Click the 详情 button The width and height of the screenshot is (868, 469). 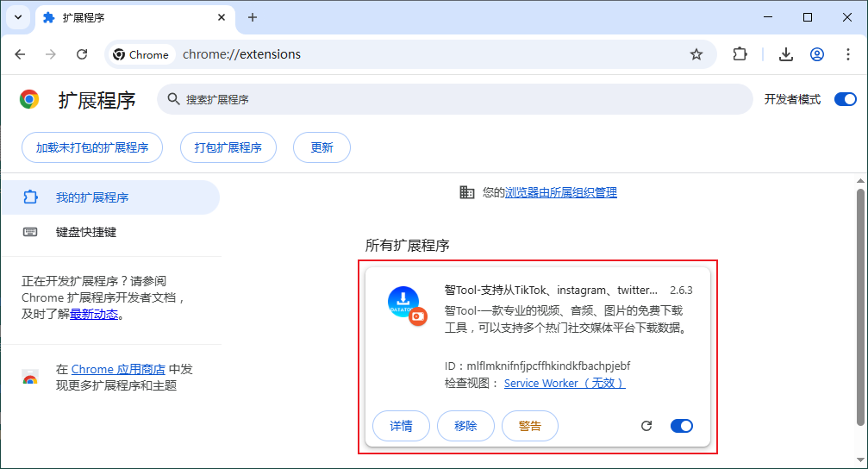[x=401, y=426]
